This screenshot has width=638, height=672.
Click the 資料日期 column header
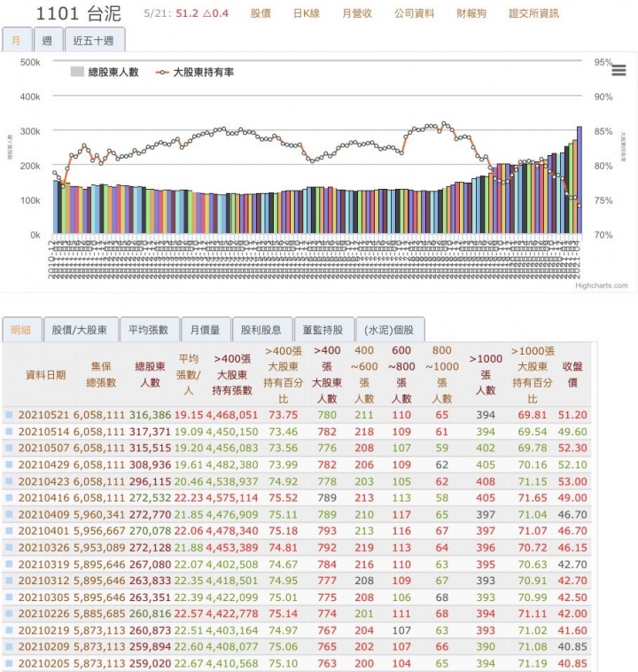[46, 375]
